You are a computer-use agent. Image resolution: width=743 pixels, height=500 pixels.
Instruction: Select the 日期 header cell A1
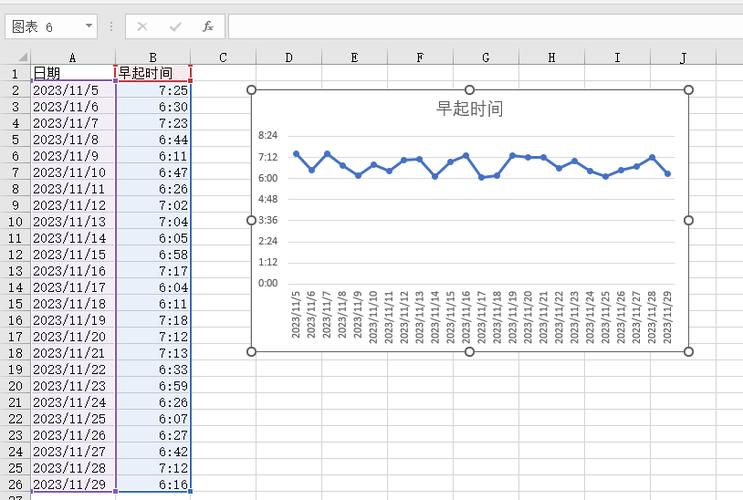[73, 74]
